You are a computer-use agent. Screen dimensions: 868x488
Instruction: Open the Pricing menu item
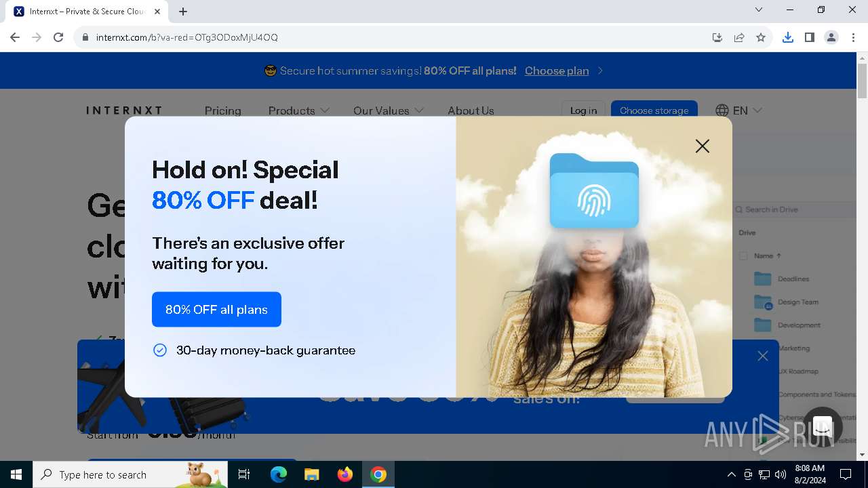222,110
